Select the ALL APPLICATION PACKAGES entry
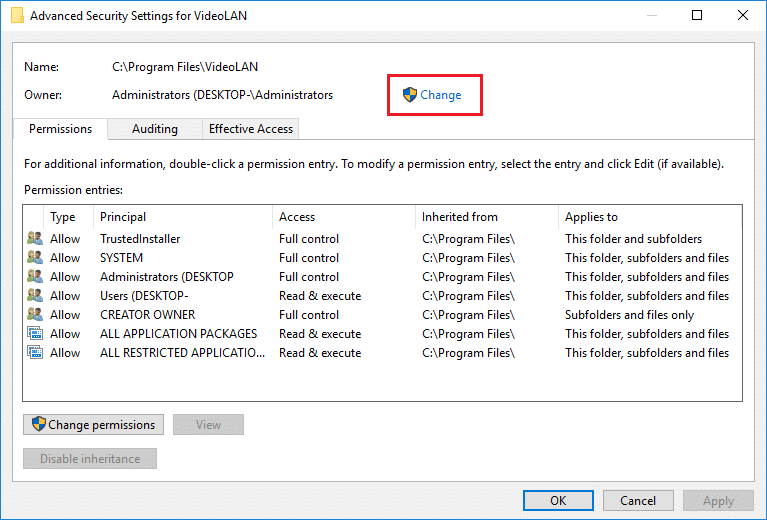The image size is (767, 520). pos(179,334)
